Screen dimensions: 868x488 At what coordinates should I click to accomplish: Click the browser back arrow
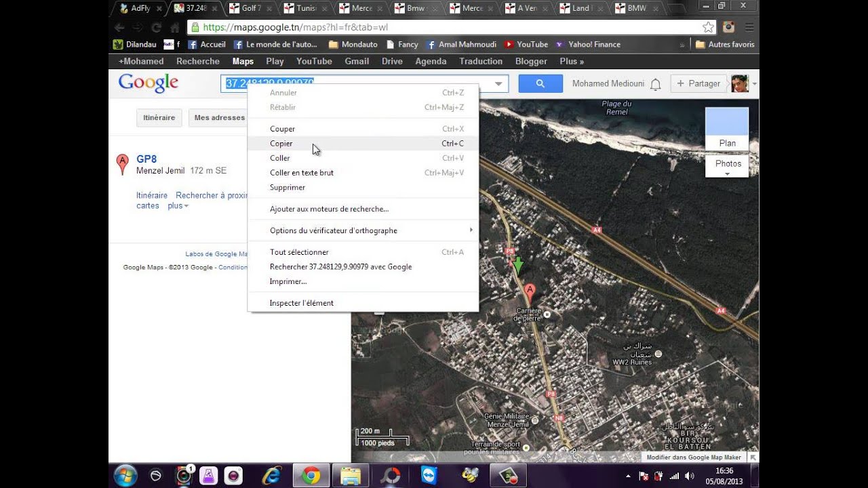[119, 27]
